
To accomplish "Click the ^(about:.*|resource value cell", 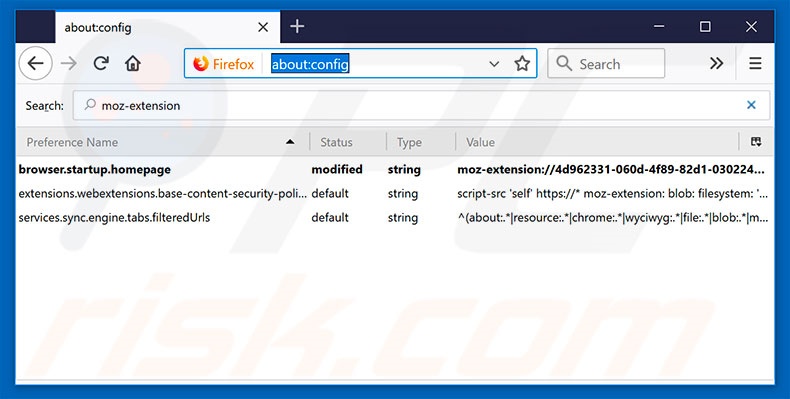I will pos(613,218).
